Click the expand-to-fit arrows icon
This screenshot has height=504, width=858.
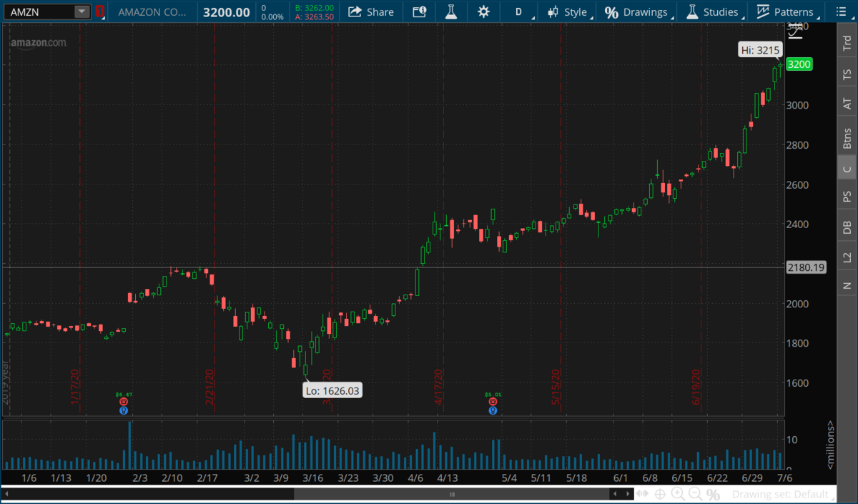[x=643, y=494]
